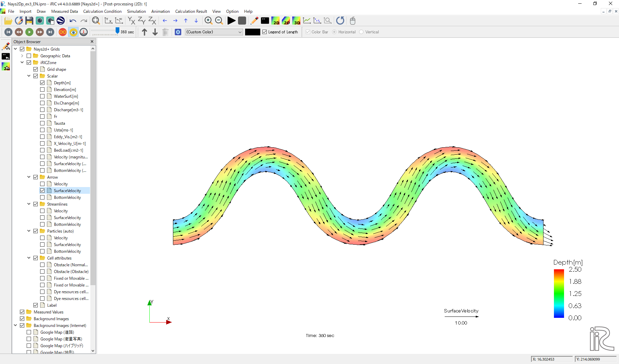Click the black arrow color swatch
The image size is (619, 364).
[x=253, y=32]
